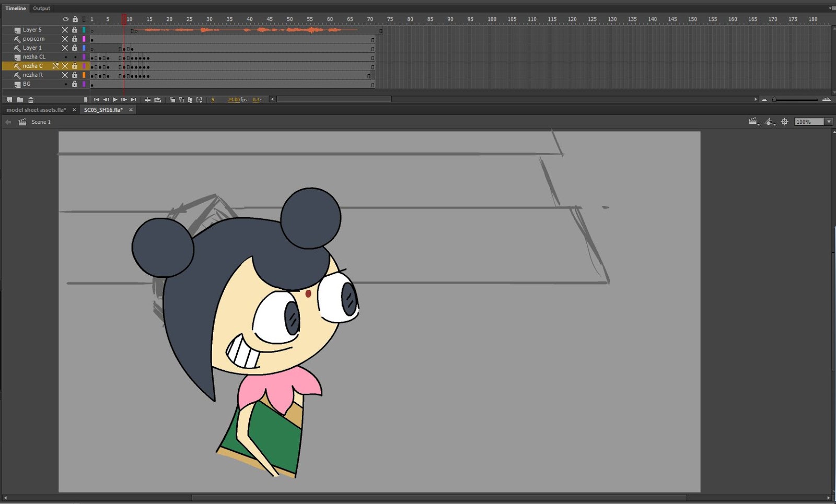
Task: Click the Center Stage icon
Action: point(785,122)
